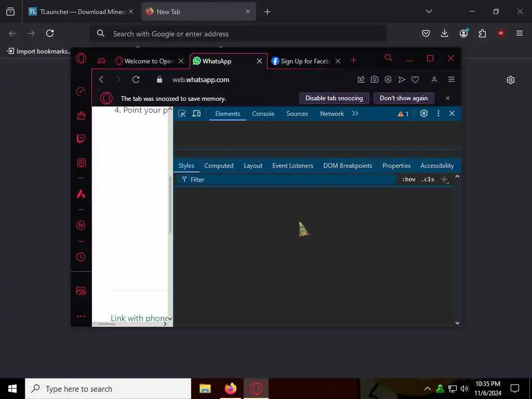Open History clock icon in sidebar

coord(81,257)
